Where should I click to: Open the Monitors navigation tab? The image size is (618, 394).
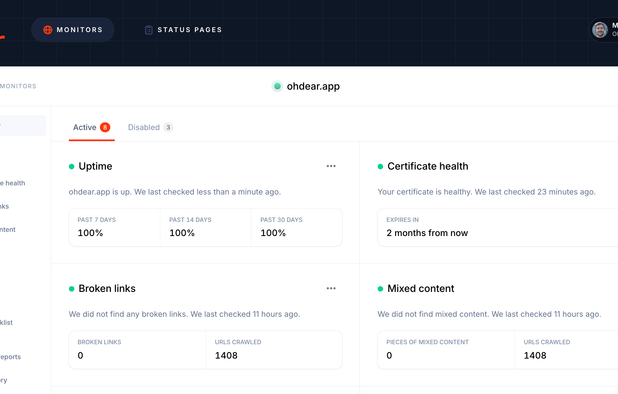pos(73,30)
